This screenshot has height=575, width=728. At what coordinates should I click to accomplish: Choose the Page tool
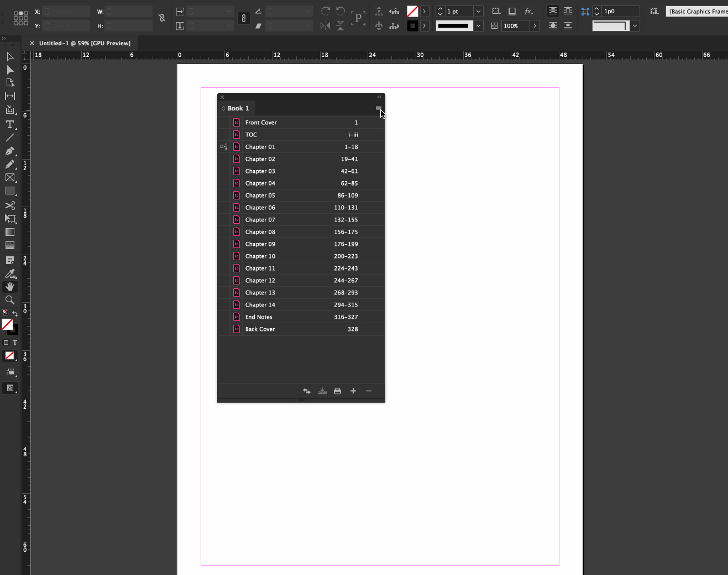click(10, 83)
